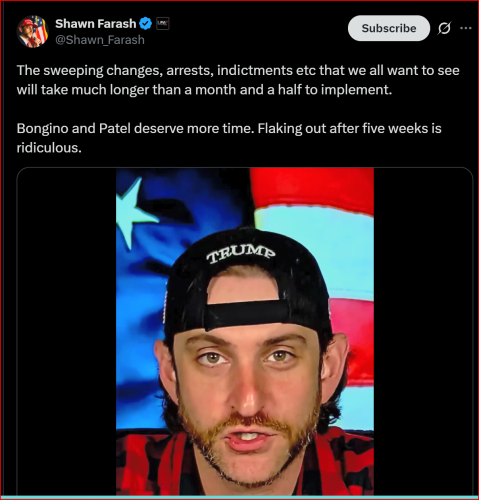Click the blue verified checkmark badge
The height and width of the screenshot is (500, 479).
pos(146,24)
